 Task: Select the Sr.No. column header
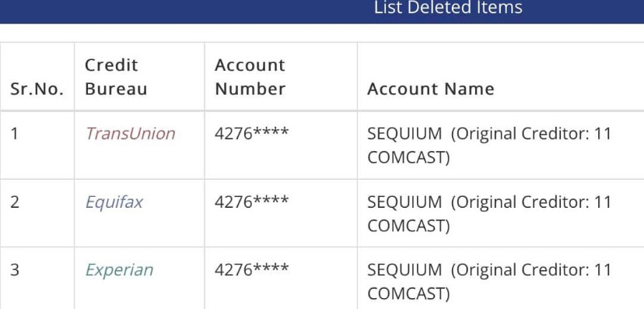(x=37, y=89)
